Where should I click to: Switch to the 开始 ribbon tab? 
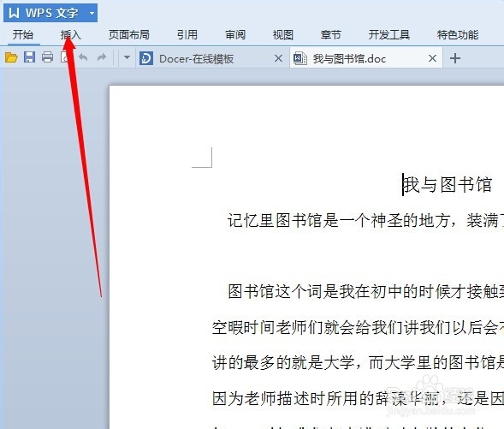tap(23, 35)
